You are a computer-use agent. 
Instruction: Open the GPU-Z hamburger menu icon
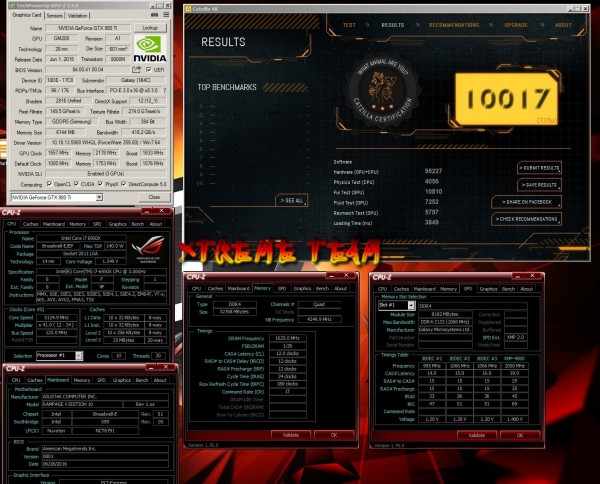166,15
